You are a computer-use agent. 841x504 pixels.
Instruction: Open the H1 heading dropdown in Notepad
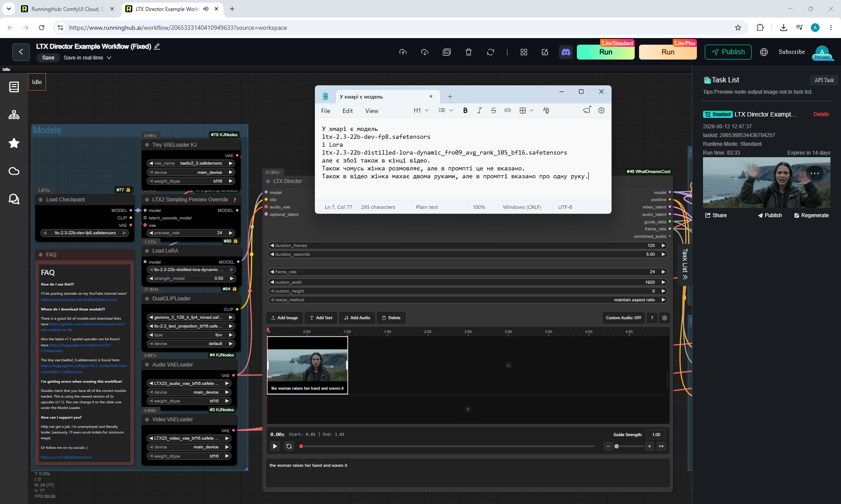pyautogui.click(x=421, y=111)
